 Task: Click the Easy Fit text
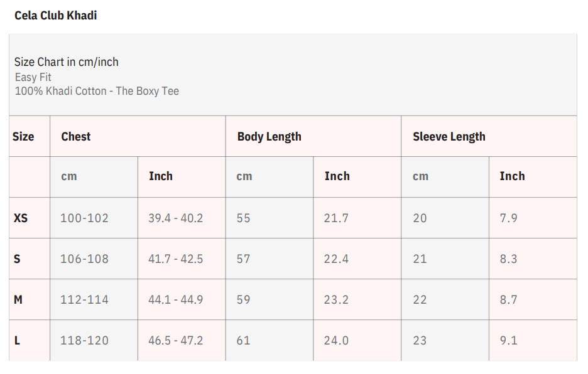[33, 77]
